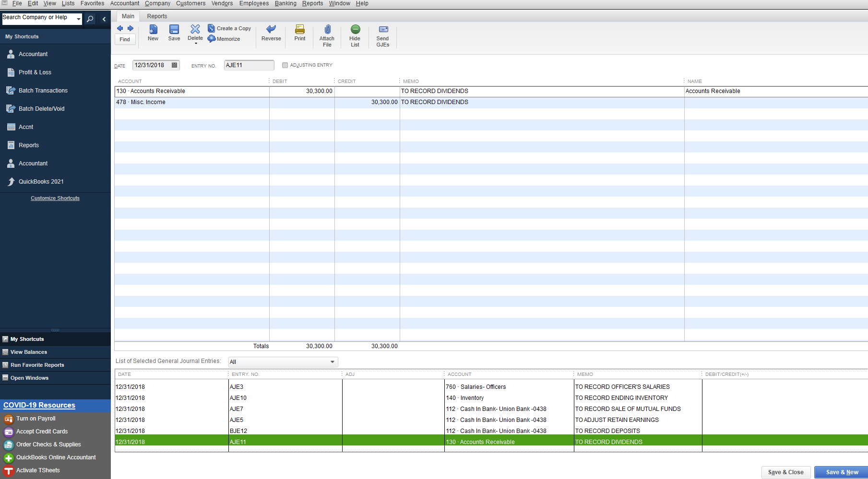868x479 pixels.
Task: Click the Save journal entry icon
Action: (x=174, y=30)
